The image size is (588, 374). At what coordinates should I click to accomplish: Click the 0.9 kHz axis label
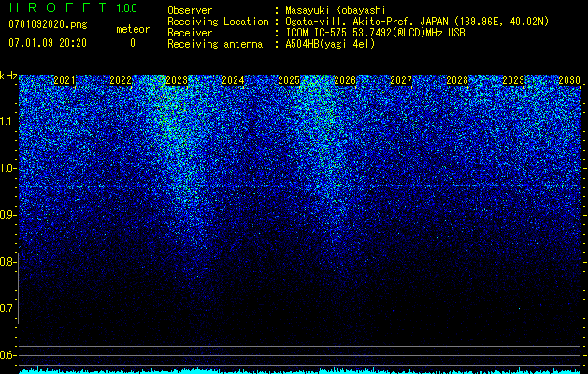(7, 215)
